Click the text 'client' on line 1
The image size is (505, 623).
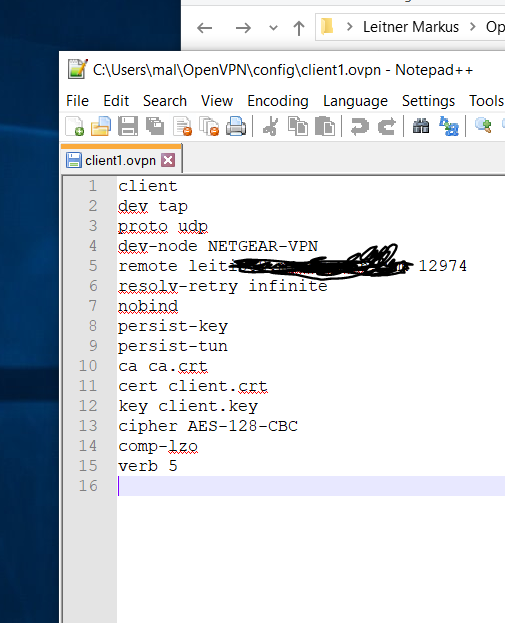tap(147, 186)
